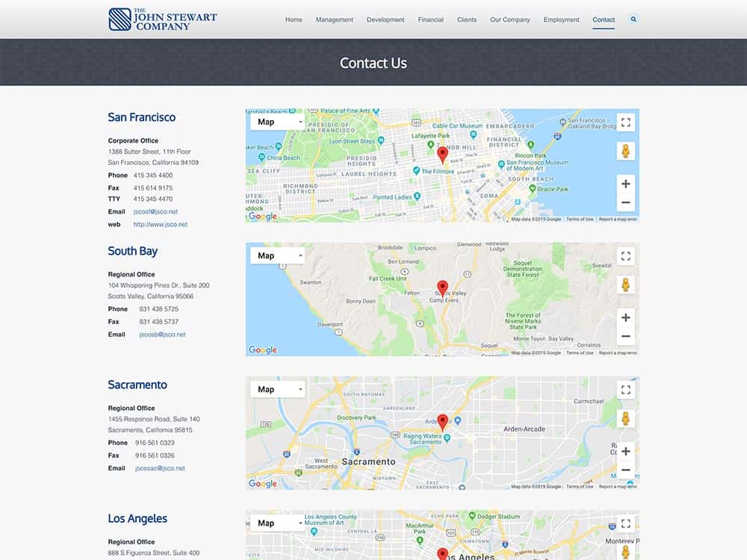Viewport: 747px width, 560px height.
Task: Select TTY number 415 345 4470
Action: tap(153, 199)
